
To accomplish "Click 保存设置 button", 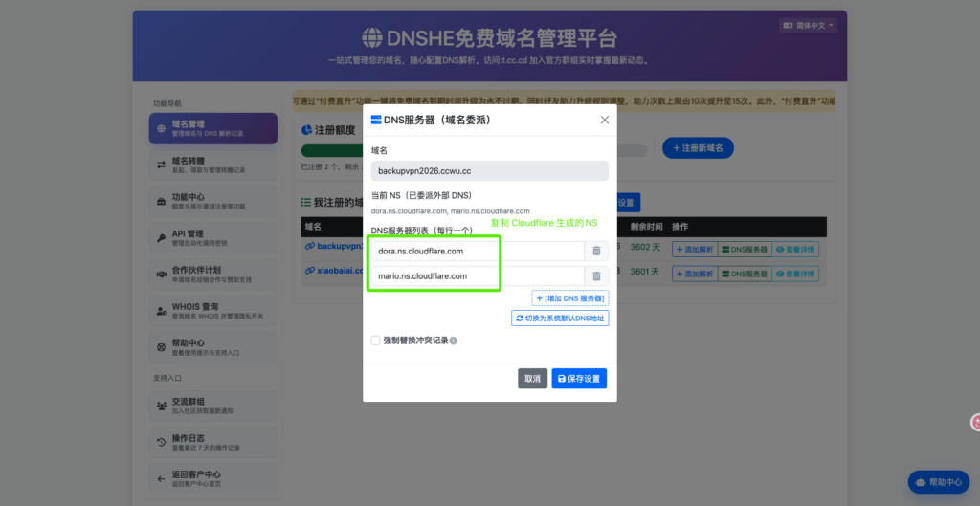I will click(x=579, y=379).
